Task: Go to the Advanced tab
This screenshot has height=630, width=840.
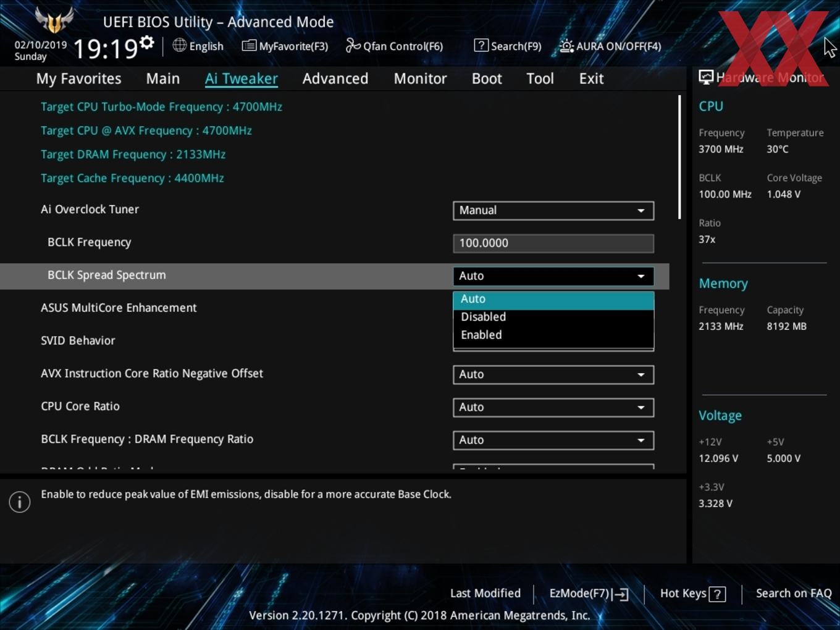Action: coord(335,78)
